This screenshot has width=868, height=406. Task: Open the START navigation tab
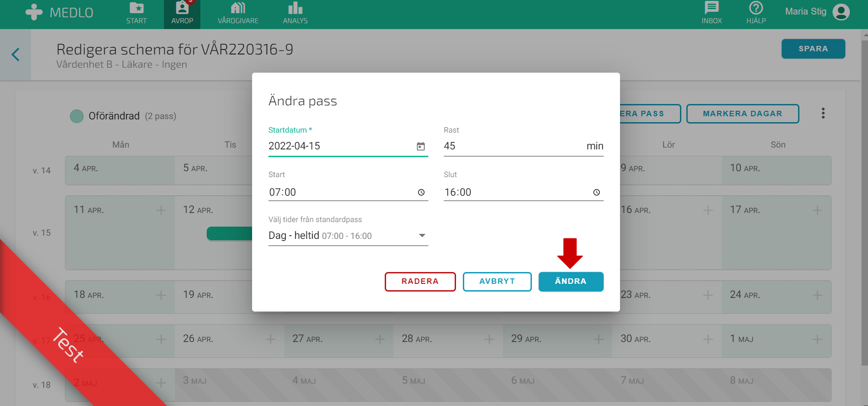pyautogui.click(x=136, y=14)
